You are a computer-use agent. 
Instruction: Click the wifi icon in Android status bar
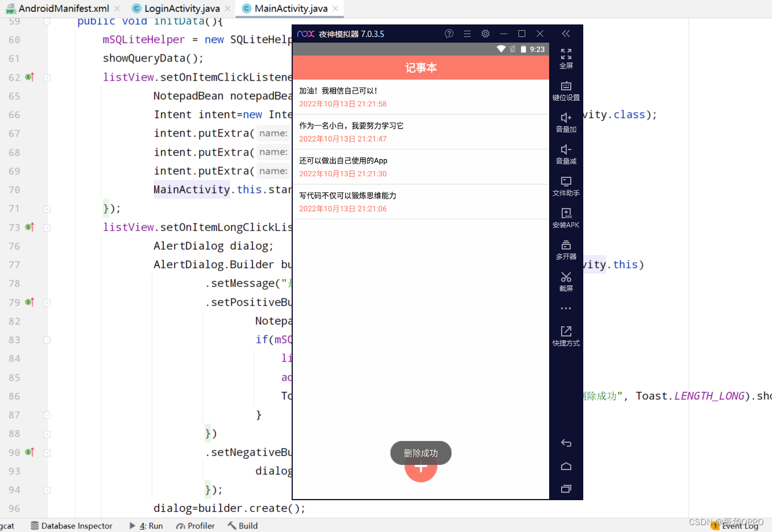(x=501, y=49)
